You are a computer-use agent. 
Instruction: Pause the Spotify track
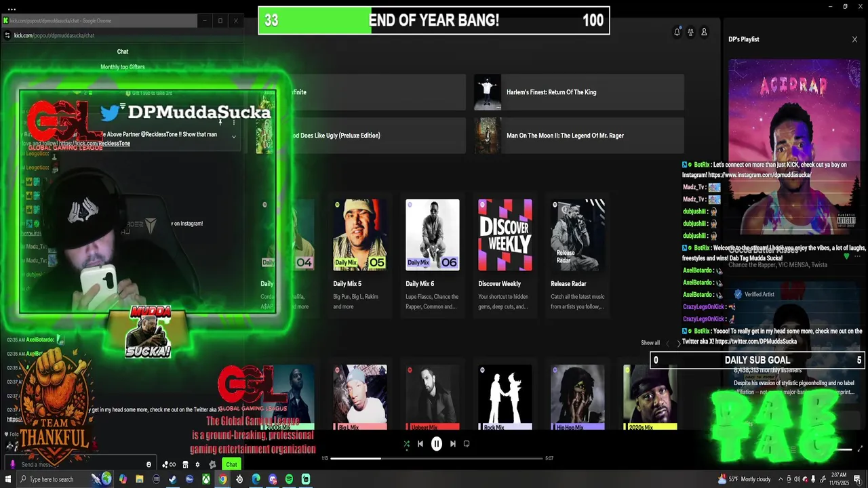pos(436,444)
